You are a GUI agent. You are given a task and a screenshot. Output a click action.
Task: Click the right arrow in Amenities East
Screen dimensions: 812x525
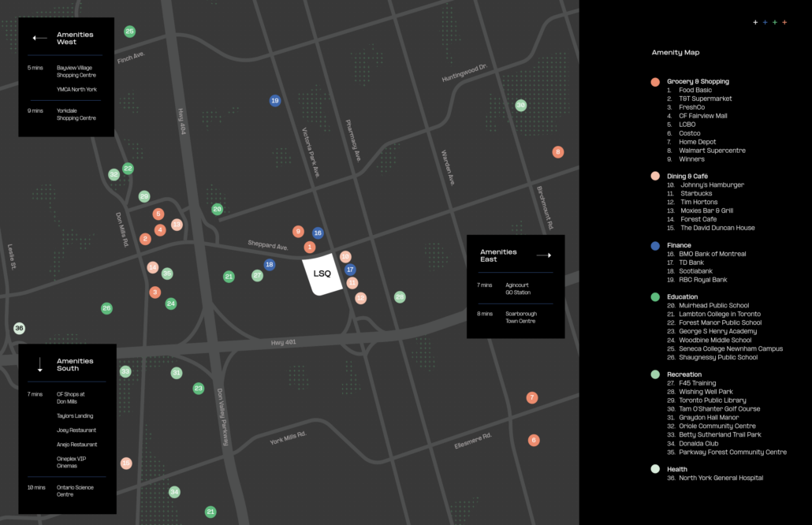[543, 255]
